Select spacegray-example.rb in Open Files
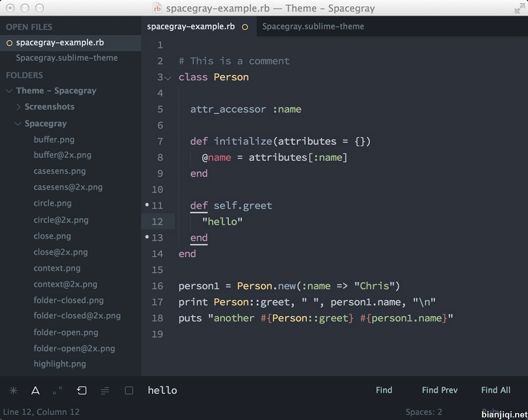The height and width of the screenshot is (420, 528). click(x=70, y=43)
